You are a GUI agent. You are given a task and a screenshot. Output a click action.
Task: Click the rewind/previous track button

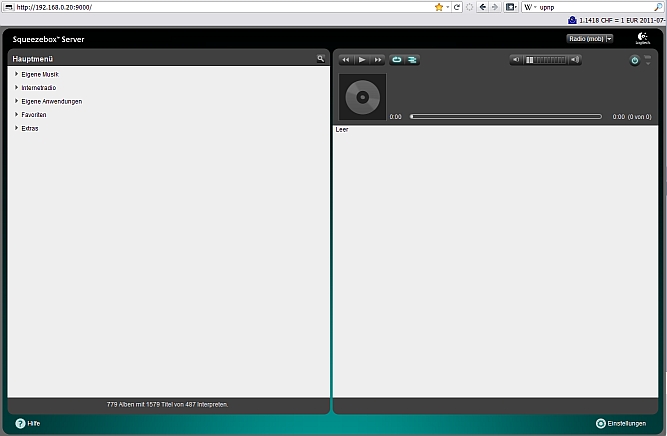(x=346, y=60)
